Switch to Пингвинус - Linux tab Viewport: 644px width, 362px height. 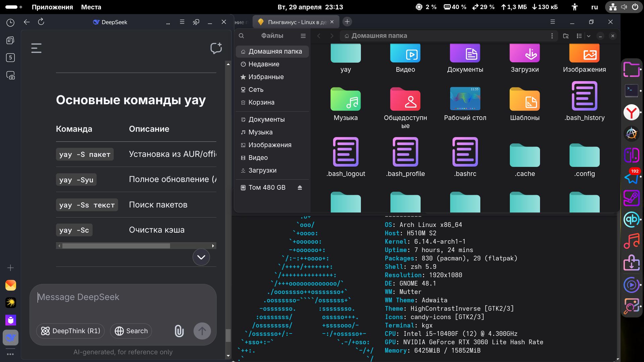[x=296, y=22]
